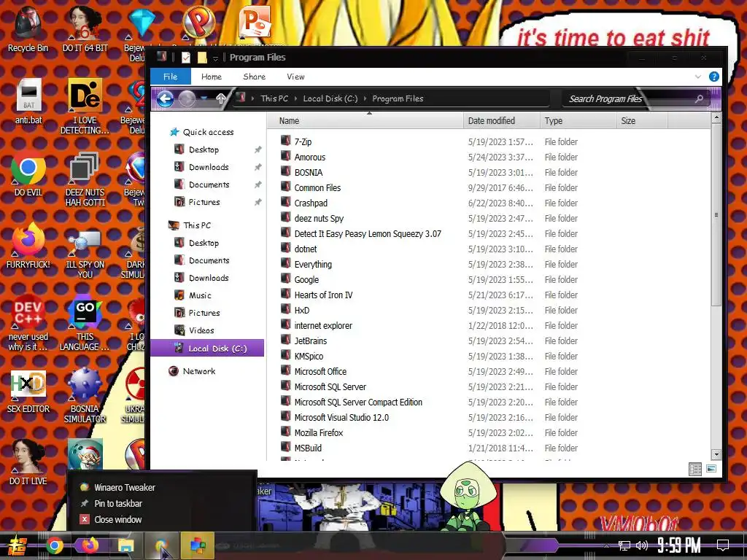Image resolution: width=747 pixels, height=560 pixels.
Task: Select the anti.bat file on the desktop
Action: point(28,102)
